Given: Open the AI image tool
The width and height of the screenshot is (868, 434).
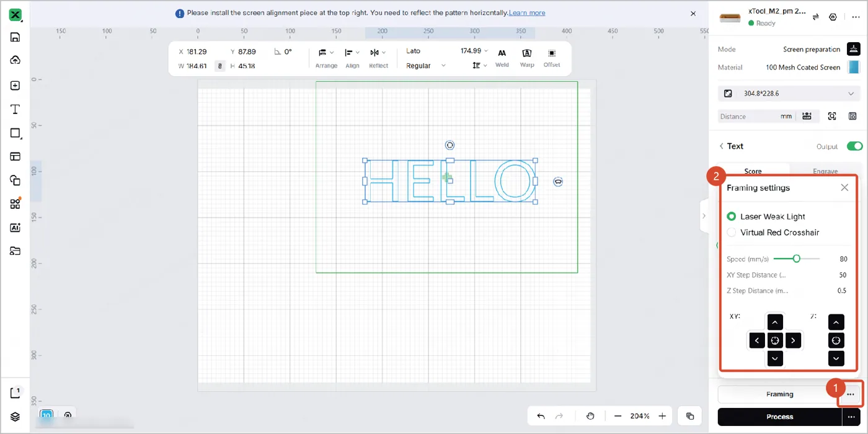Looking at the screenshot, I should click(x=15, y=228).
